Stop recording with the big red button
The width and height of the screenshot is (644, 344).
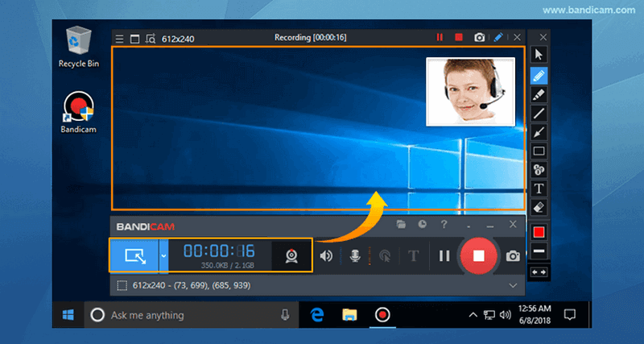click(477, 256)
